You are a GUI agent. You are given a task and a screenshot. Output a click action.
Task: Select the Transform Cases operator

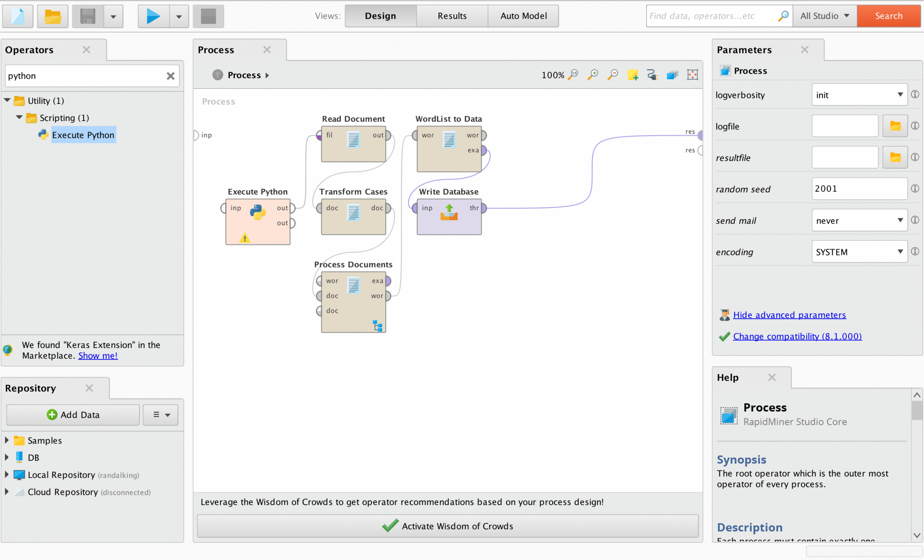coord(353,216)
